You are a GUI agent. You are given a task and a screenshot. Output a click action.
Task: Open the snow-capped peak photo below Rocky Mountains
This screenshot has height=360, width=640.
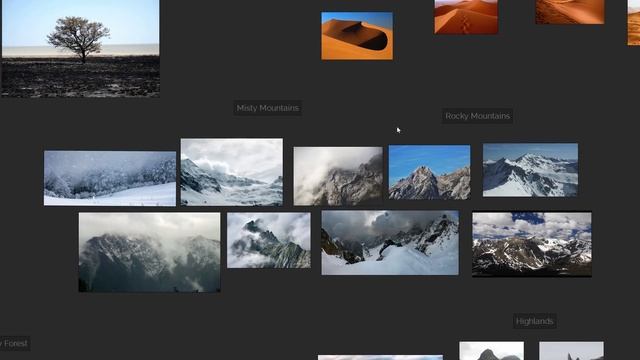(x=530, y=170)
